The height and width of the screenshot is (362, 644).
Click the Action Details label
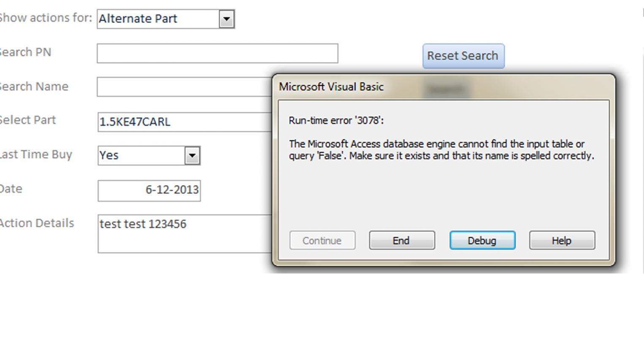click(37, 223)
